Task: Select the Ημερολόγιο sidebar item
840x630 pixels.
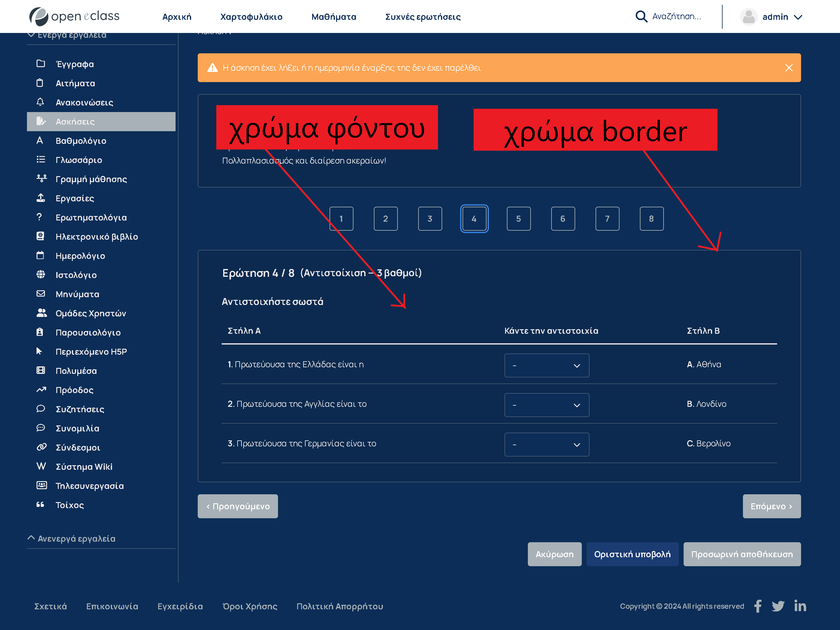Action: (x=101, y=256)
